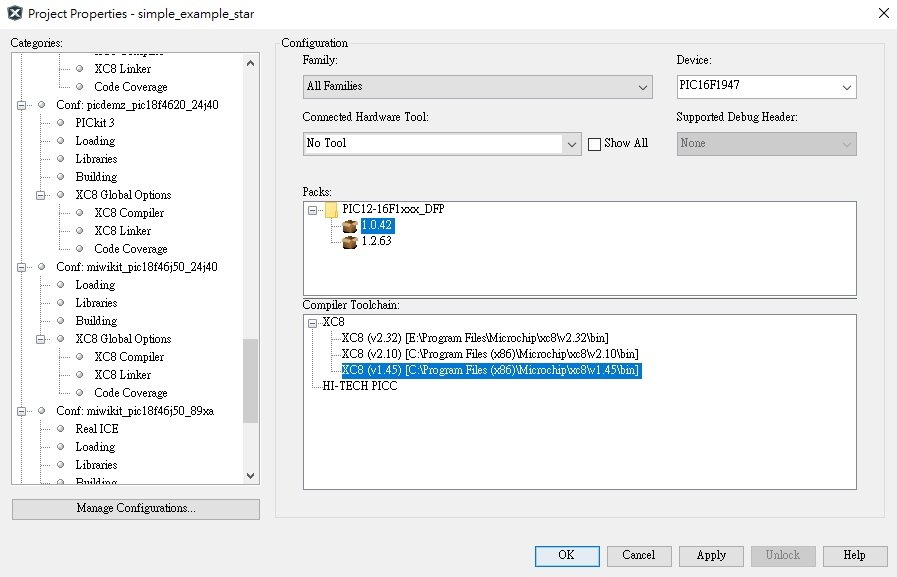Select Code Coverage under miwikit 24j40 configuration
This screenshot has width=897, height=577.
pos(131,393)
